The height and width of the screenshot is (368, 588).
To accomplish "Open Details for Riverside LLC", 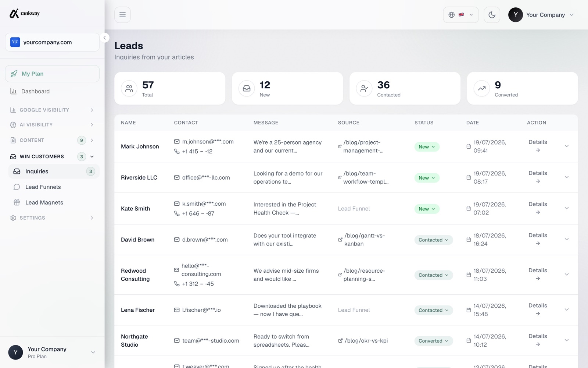I will pyautogui.click(x=538, y=177).
